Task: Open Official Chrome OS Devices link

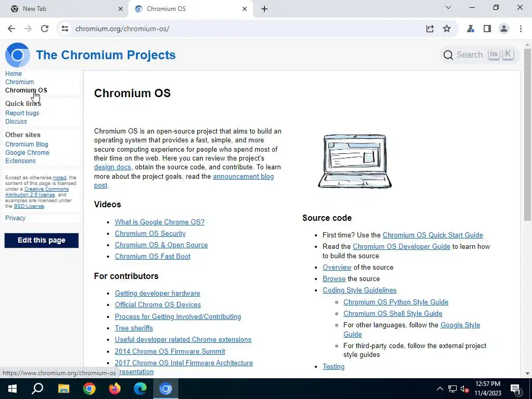Action: coord(158,305)
